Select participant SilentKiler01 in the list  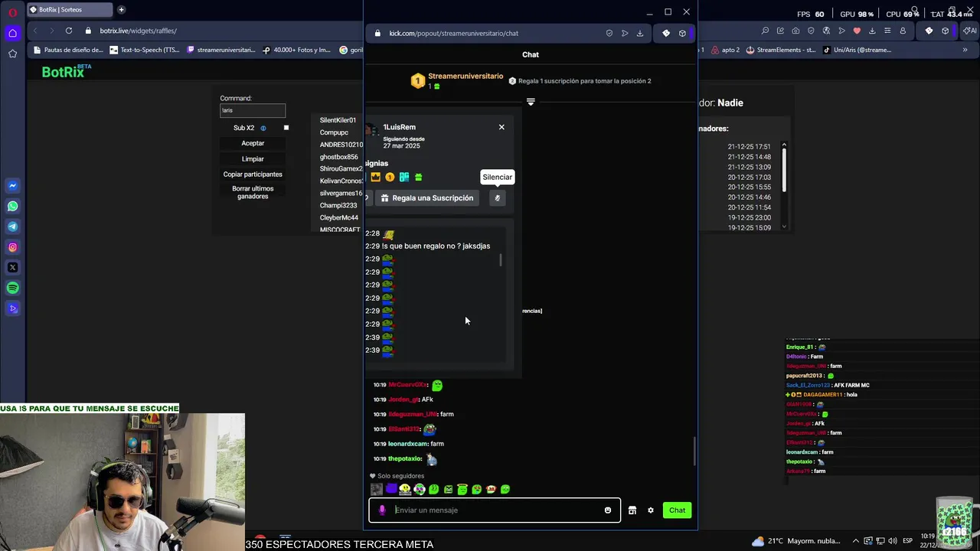[338, 120]
